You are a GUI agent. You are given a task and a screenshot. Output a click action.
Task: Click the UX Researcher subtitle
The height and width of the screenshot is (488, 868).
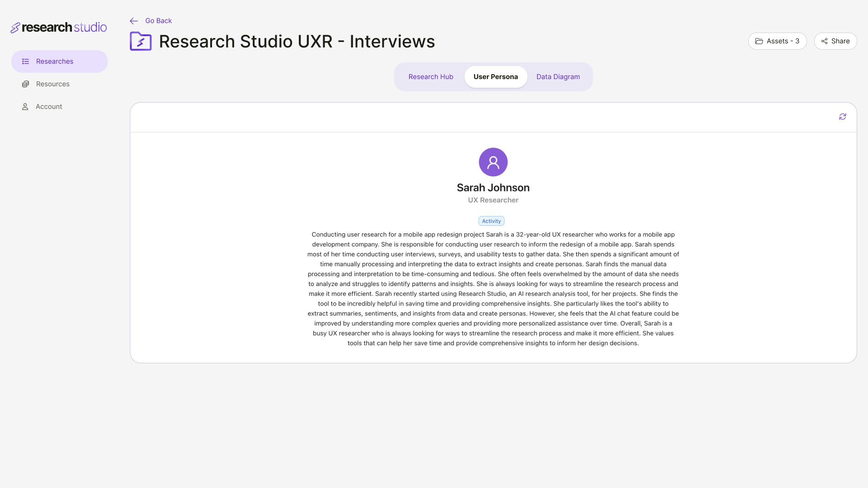[x=493, y=200]
